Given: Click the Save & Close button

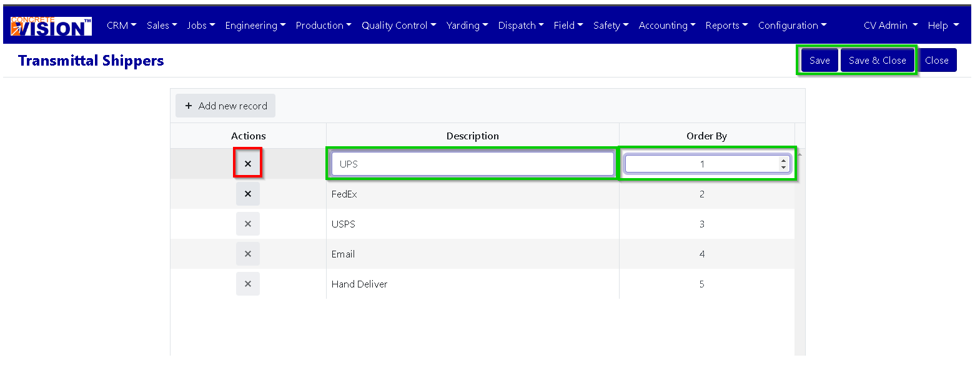Looking at the screenshot, I should (877, 61).
